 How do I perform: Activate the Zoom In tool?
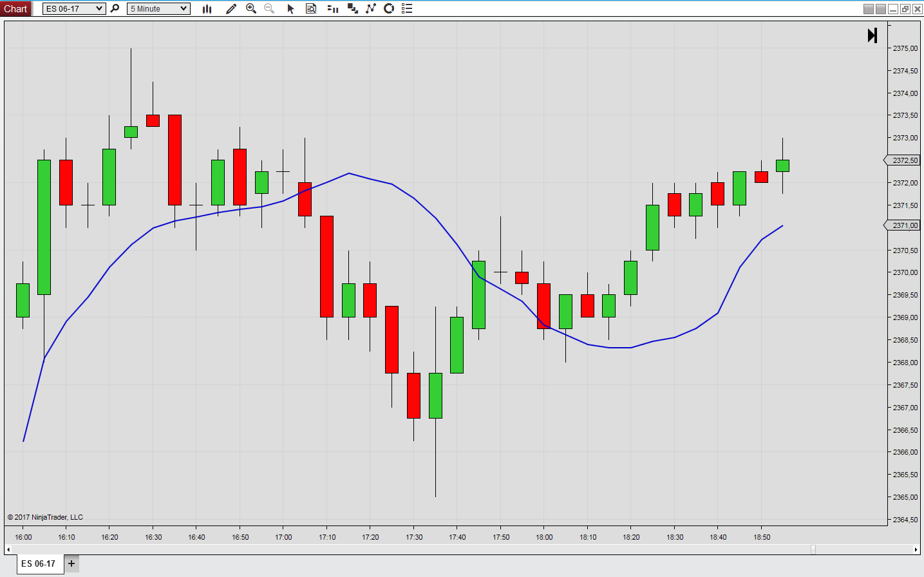pos(251,8)
